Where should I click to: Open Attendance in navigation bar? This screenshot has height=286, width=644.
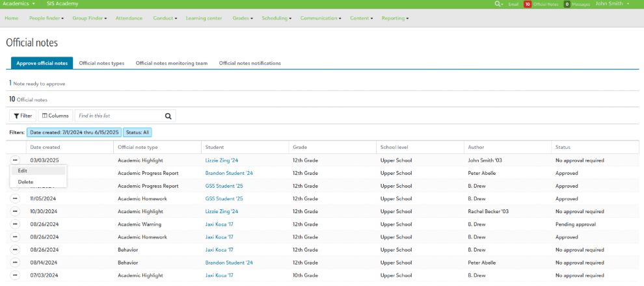[129, 18]
